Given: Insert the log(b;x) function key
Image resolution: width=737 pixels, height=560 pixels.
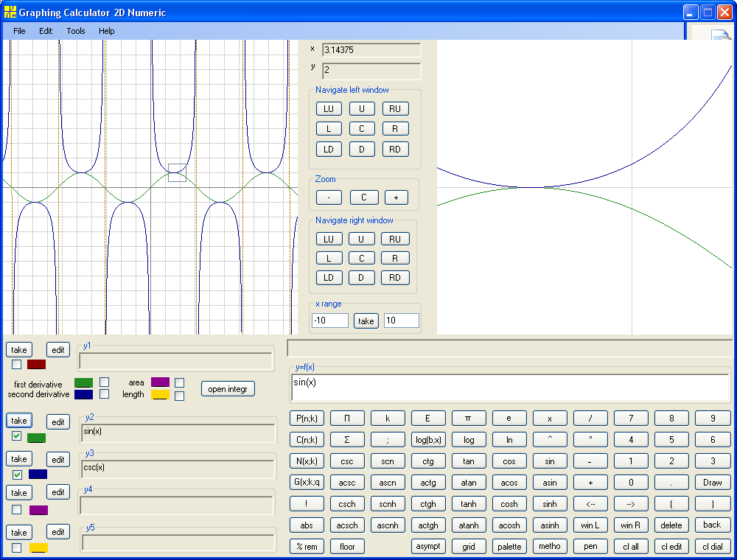Looking at the screenshot, I should pyautogui.click(x=427, y=440).
